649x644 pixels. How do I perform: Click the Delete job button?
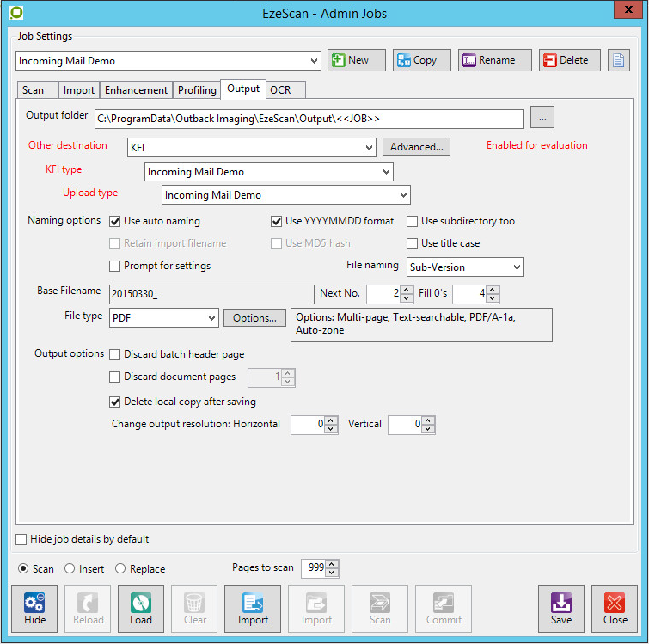570,60
